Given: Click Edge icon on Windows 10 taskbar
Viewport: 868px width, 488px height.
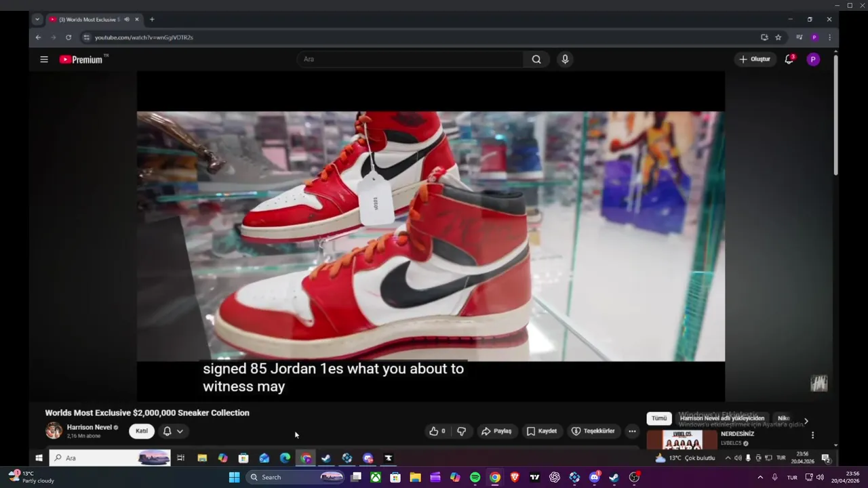Looking at the screenshot, I should (x=285, y=458).
